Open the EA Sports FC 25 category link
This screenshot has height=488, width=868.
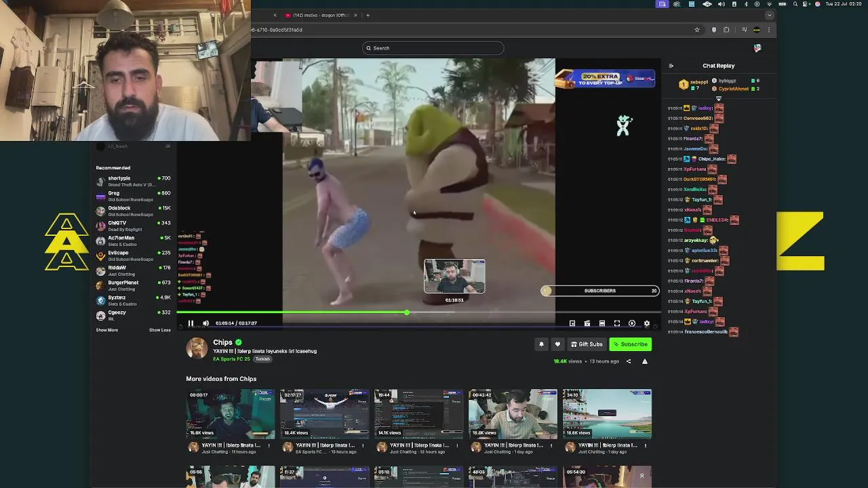(x=232, y=359)
